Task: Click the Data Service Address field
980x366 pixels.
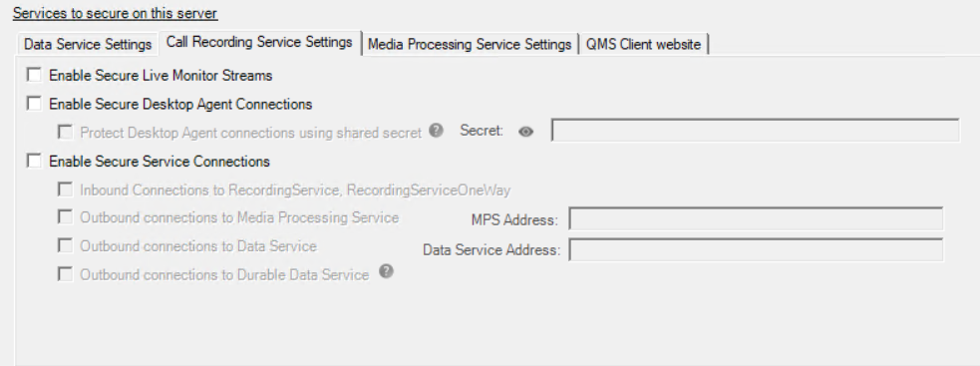Action: tap(756, 249)
